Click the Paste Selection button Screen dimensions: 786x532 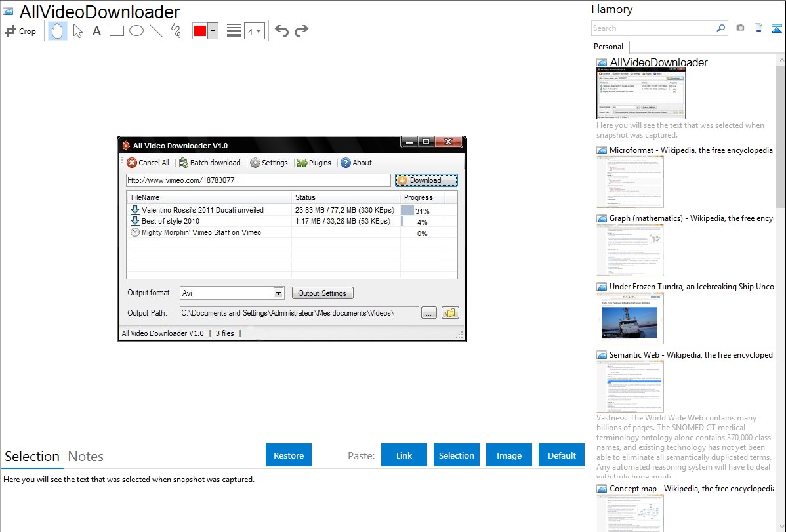pos(456,455)
